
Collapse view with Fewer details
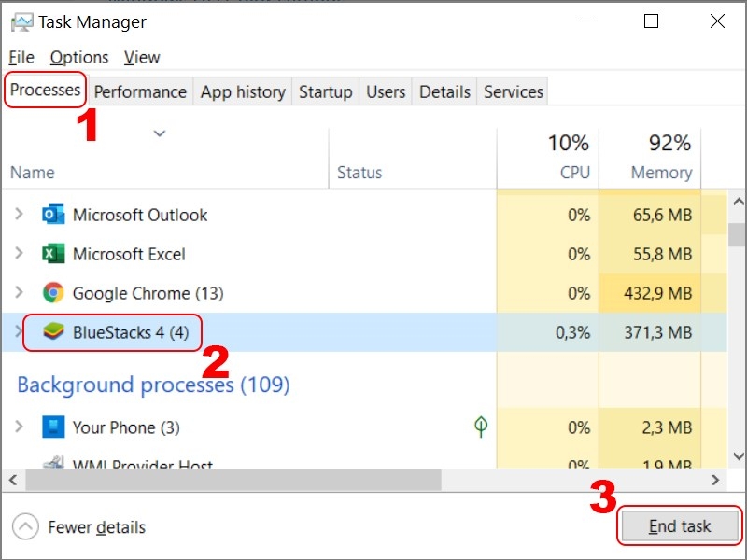(79, 527)
